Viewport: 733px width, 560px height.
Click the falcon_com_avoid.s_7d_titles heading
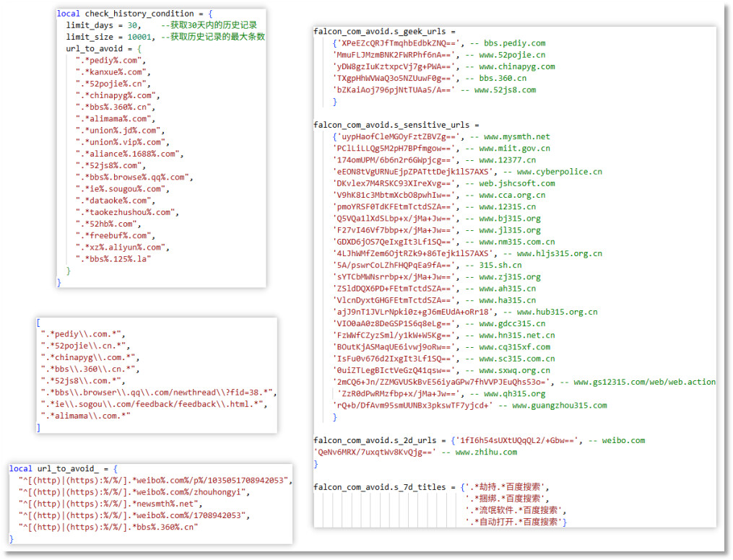[379, 487]
